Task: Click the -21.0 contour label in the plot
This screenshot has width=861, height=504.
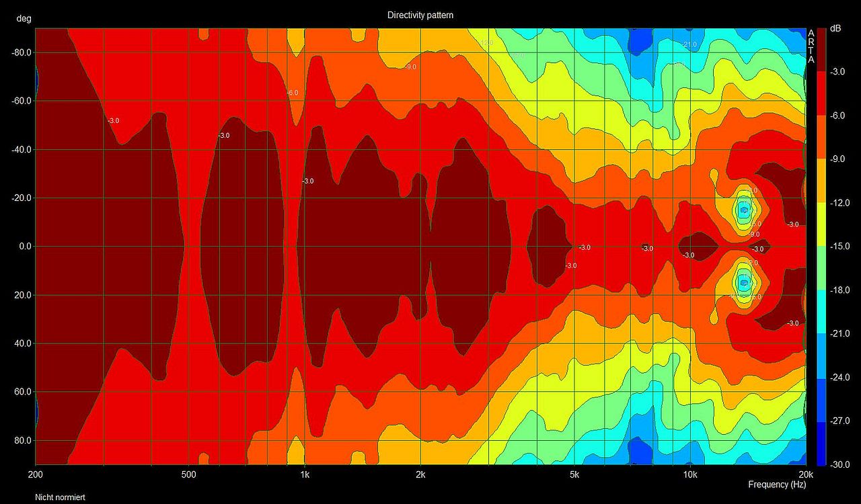Action: [689, 44]
